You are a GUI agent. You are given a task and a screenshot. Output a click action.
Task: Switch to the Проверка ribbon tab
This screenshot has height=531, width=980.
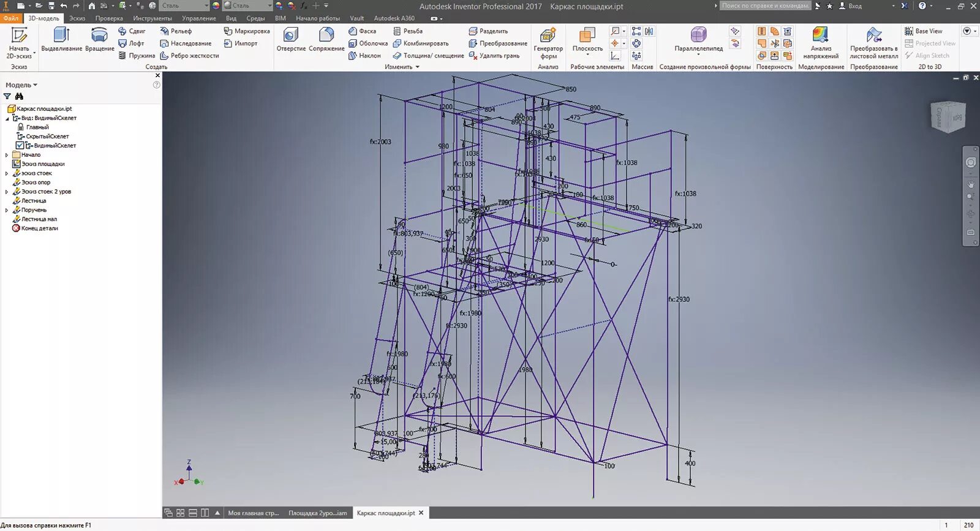click(x=109, y=18)
